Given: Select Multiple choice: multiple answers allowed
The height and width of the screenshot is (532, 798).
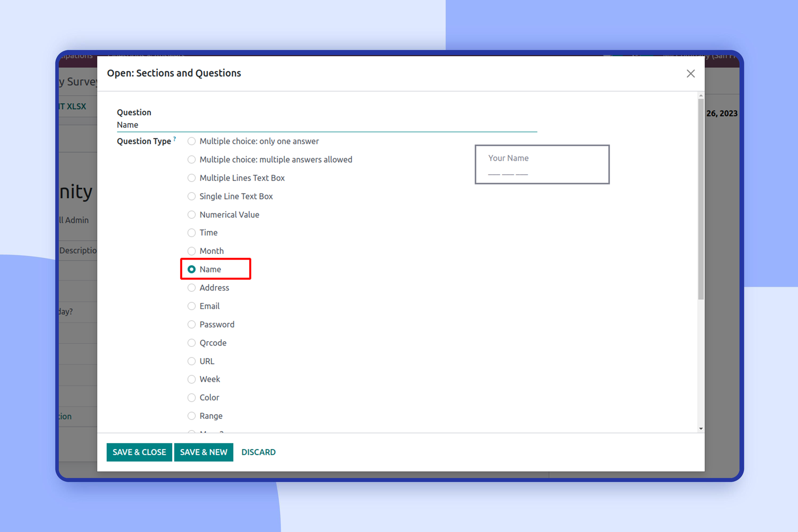Looking at the screenshot, I should [192, 159].
